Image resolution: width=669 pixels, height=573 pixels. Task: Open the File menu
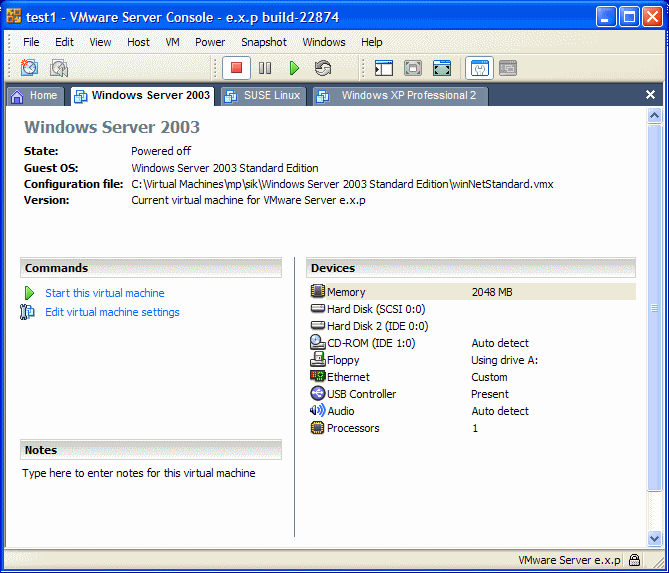point(31,42)
